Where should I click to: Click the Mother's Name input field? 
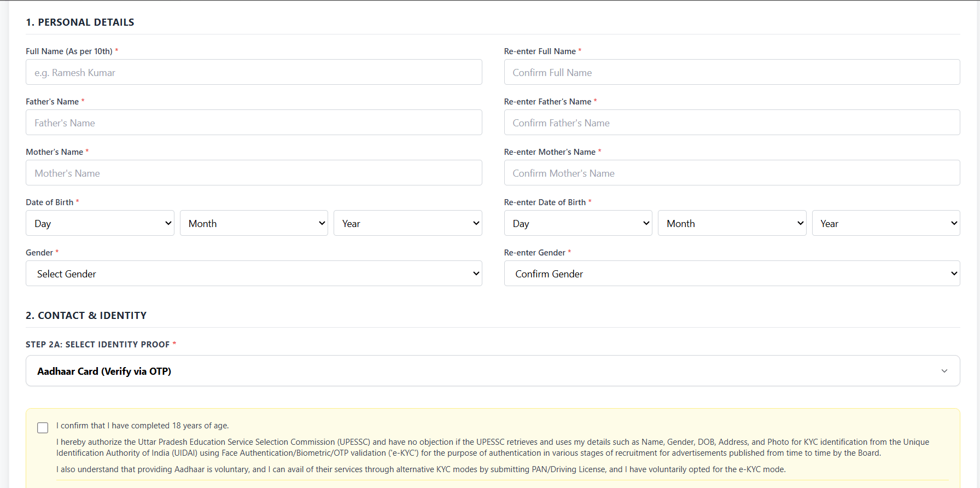(x=254, y=173)
